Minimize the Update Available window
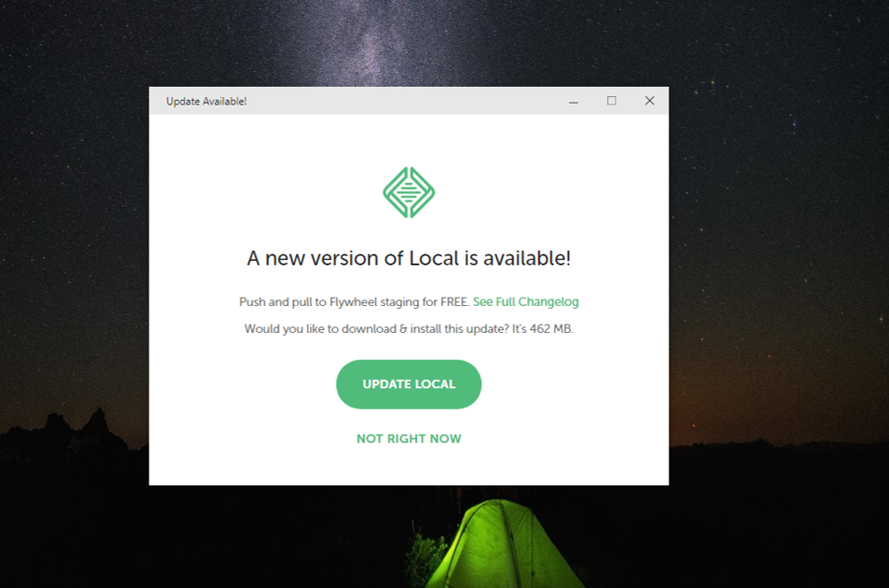Viewport: 889px width, 588px height. [x=574, y=102]
